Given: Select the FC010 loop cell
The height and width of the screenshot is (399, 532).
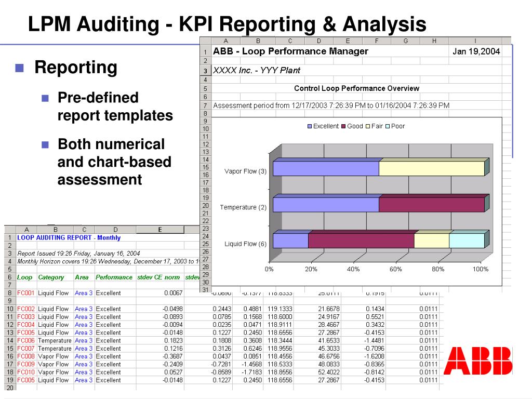Looking at the screenshot, I should [26, 372].
